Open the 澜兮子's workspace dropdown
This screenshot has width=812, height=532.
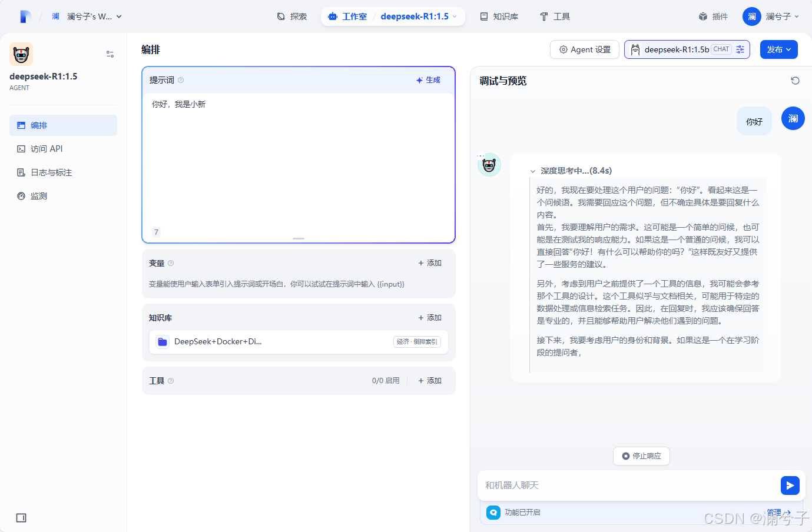94,16
